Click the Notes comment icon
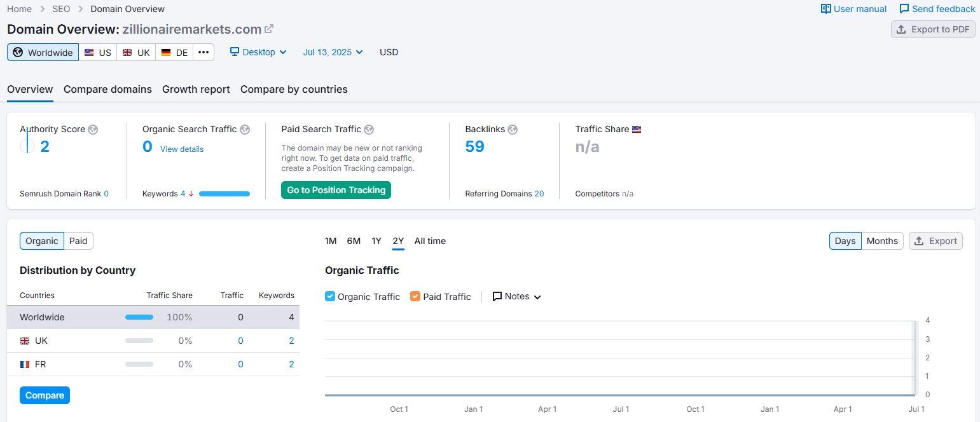This screenshot has width=980, height=422. click(497, 296)
